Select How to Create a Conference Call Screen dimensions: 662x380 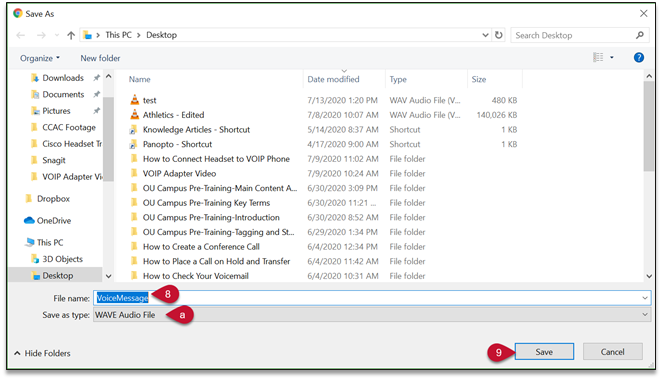click(x=201, y=247)
